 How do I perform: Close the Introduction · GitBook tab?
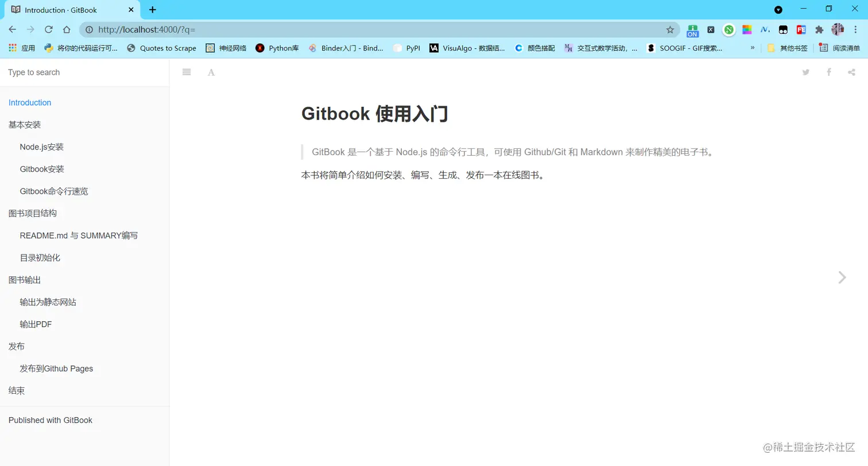pos(131,10)
